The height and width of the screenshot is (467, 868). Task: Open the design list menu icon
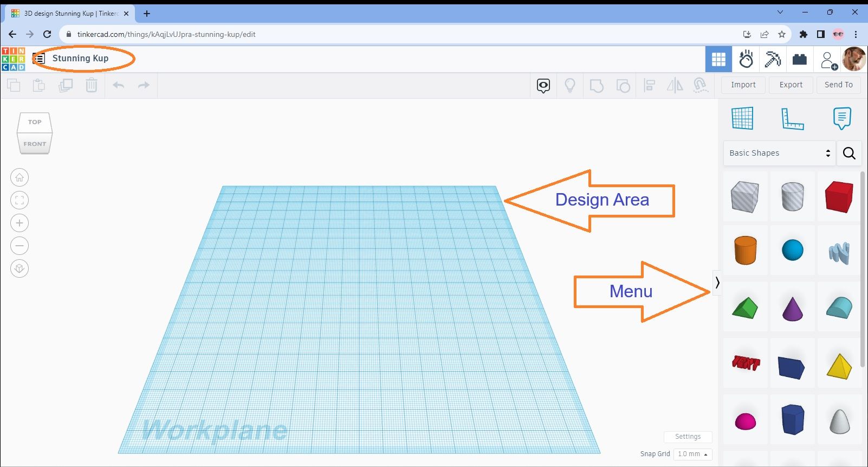(x=39, y=59)
